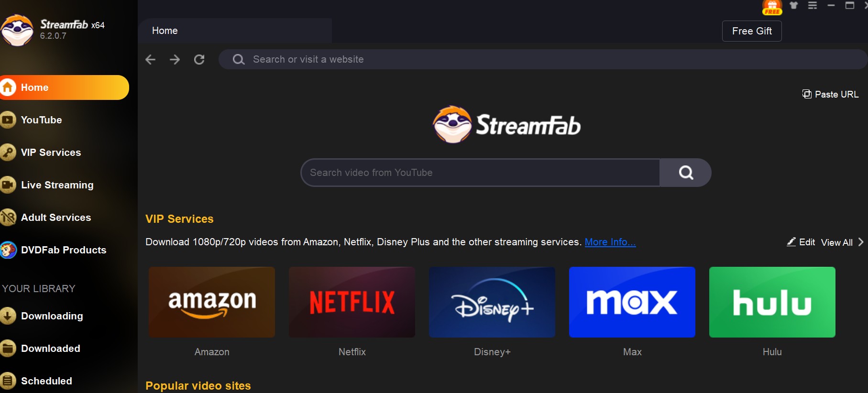Click the Disney+ label under the tile
Image resolution: width=868 pixels, height=393 pixels.
coord(492,352)
